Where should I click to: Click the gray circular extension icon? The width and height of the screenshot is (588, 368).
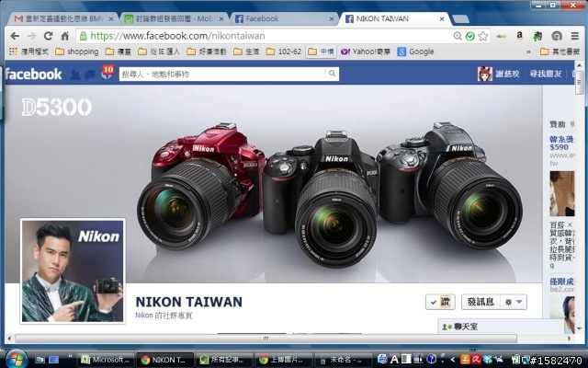tap(557, 36)
